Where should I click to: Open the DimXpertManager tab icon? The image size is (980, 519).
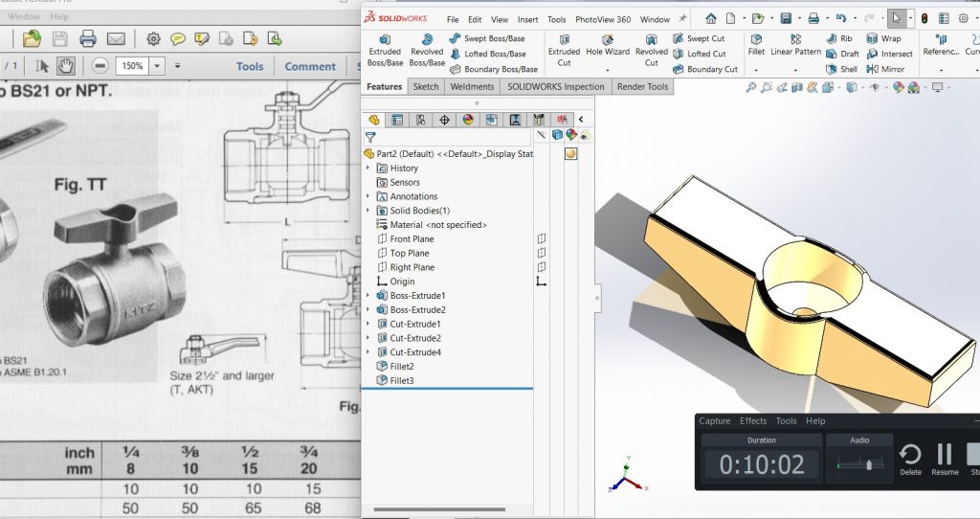tap(444, 120)
